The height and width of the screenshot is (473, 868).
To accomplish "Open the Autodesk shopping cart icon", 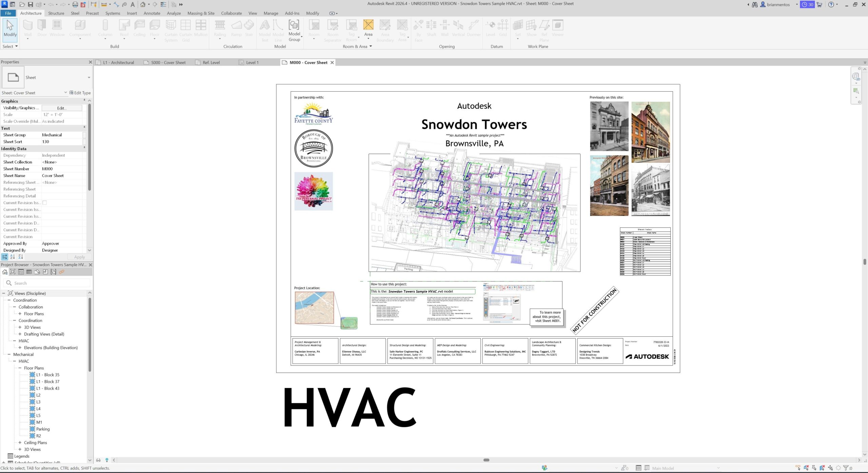I will pyautogui.click(x=820, y=4).
